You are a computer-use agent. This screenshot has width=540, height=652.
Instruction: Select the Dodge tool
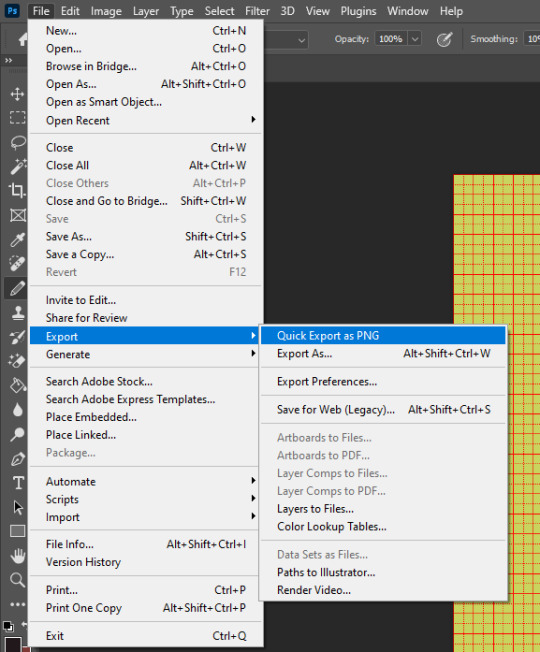pos(17,435)
